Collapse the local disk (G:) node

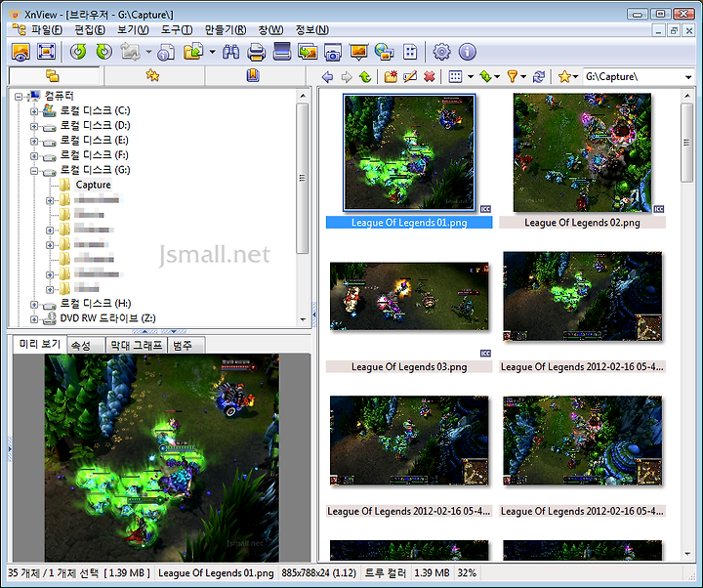click(x=34, y=171)
